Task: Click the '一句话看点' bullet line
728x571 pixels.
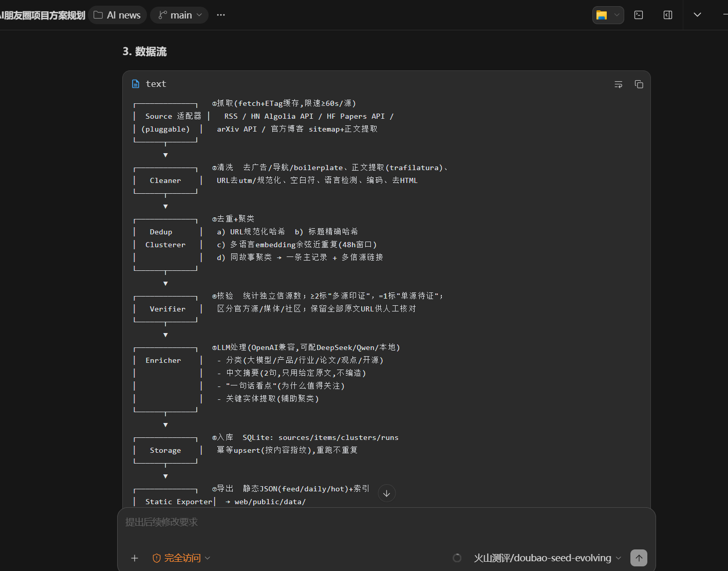Action: (x=281, y=386)
